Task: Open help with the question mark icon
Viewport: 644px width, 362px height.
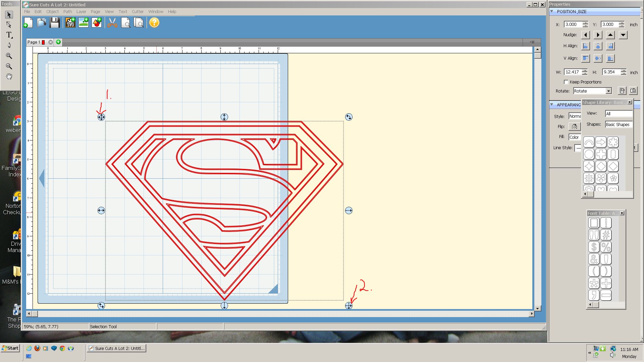Action: pos(154,23)
